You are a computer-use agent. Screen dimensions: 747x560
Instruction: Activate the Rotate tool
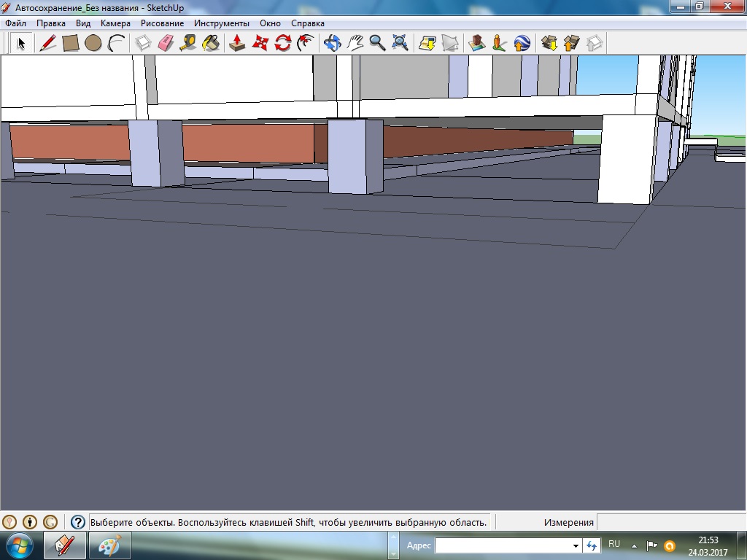[x=282, y=43]
